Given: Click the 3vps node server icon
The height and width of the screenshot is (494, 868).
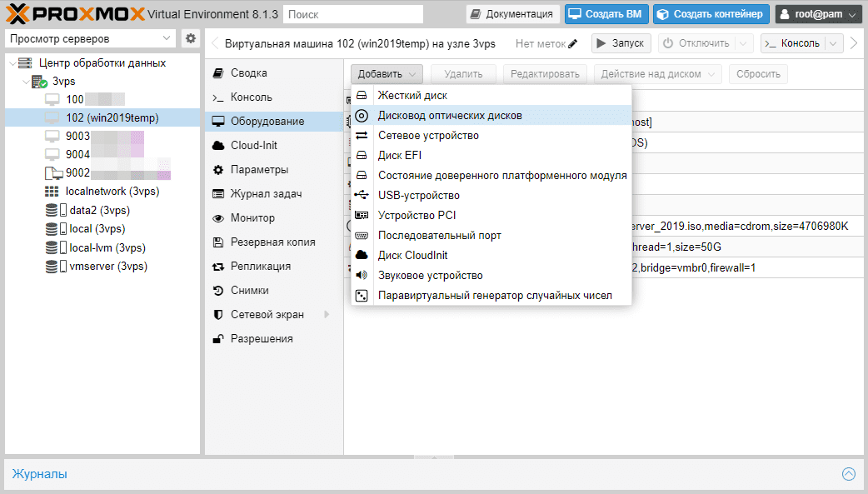Looking at the screenshot, I should click(x=39, y=82).
